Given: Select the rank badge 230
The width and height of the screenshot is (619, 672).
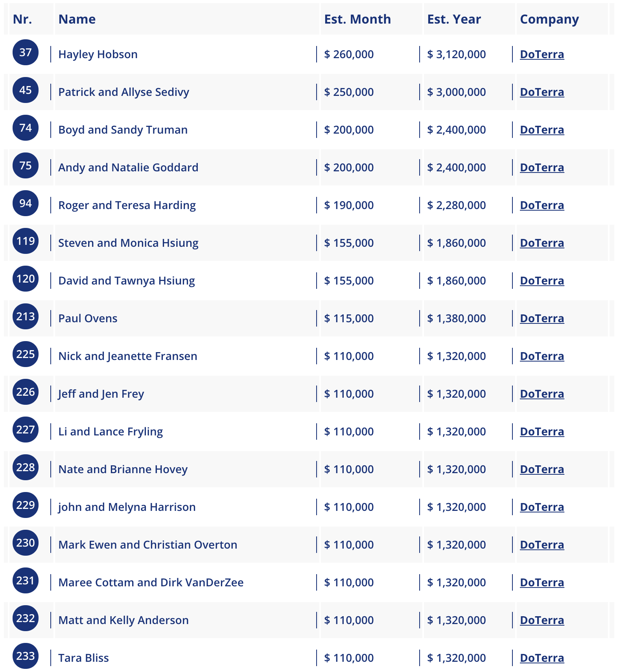Looking at the screenshot, I should (x=26, y=543).
